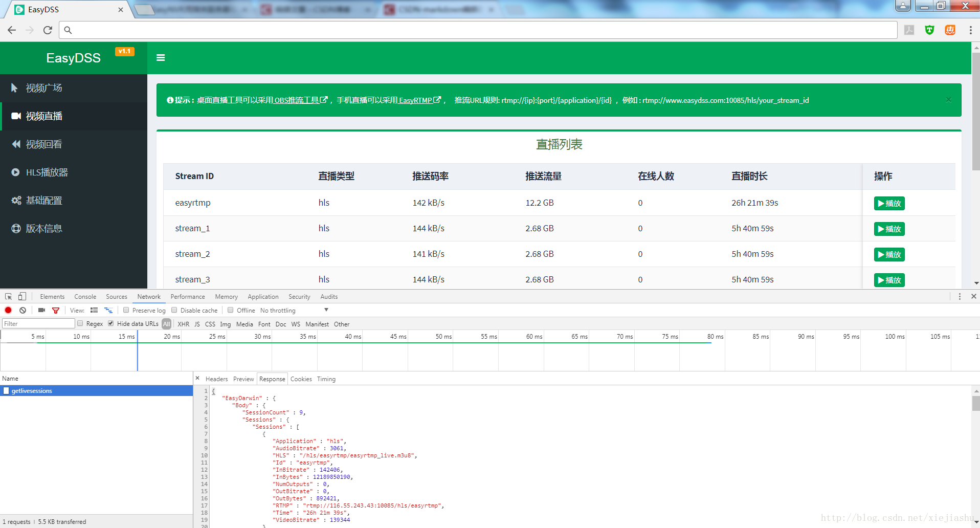The width and height of the screenshot is (980, 528).
Task: Close the request details pane
Action: 197,379
